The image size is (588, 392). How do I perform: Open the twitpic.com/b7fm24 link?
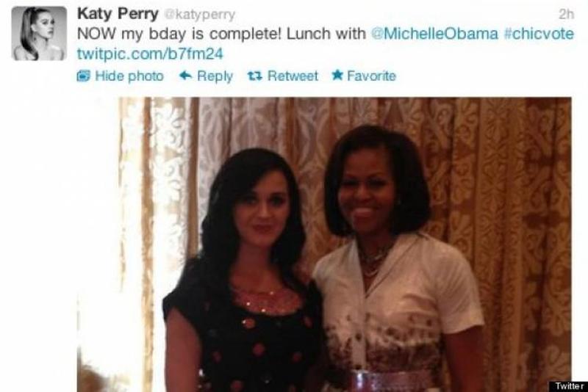click(150, 54)
